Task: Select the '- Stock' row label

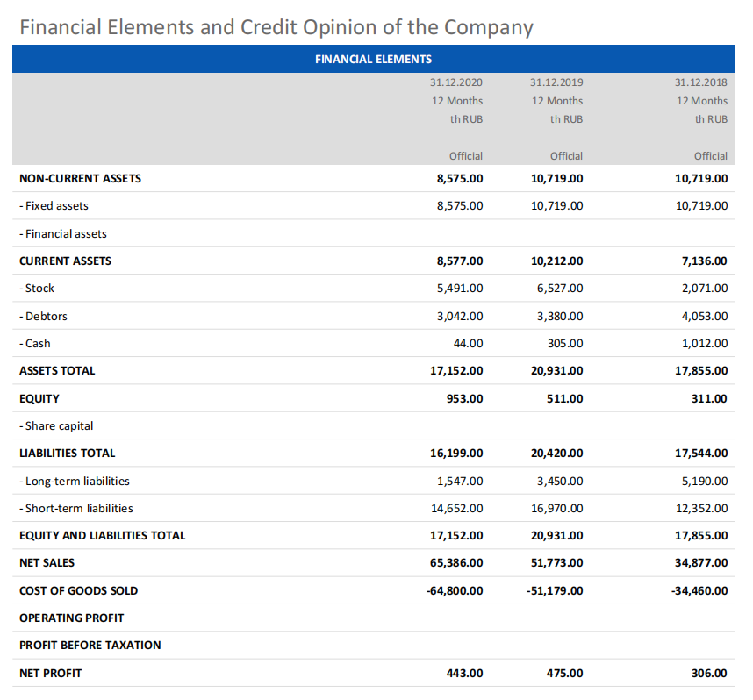Action: (37, 289)
